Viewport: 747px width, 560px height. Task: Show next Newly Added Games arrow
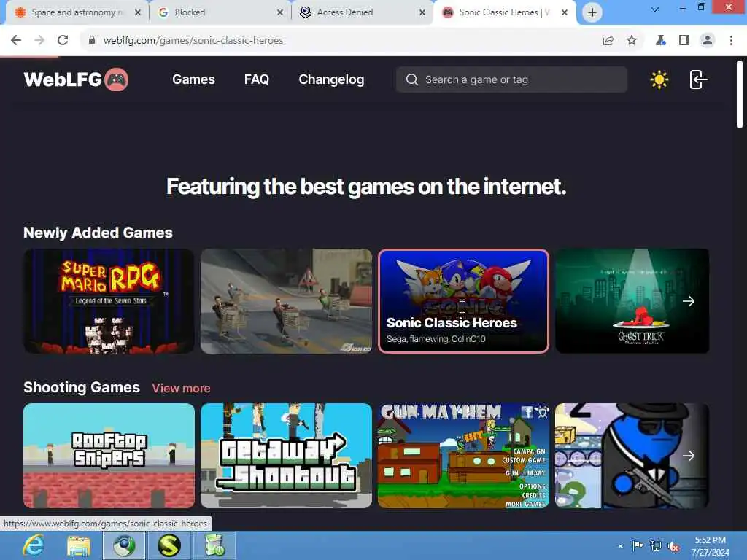tap(689, 301)
